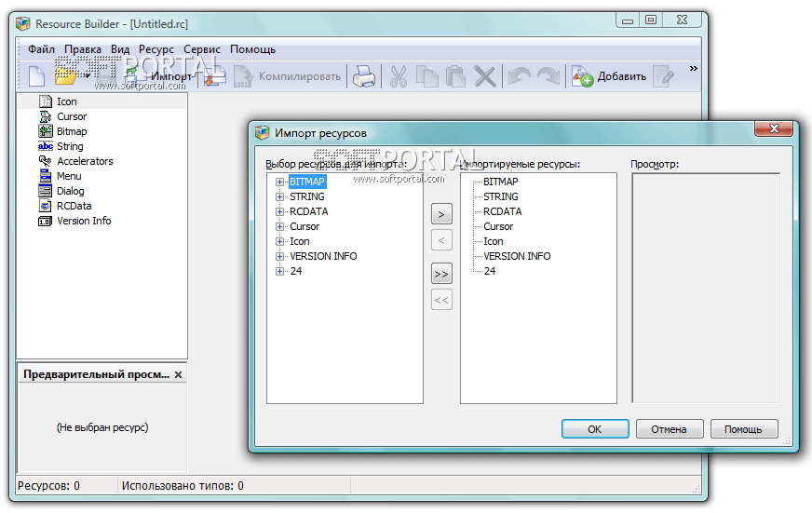Select Cursor in the main resource tree
This screenshot has width=812, height=513.
pyautogui.click(x=72, y=117)
